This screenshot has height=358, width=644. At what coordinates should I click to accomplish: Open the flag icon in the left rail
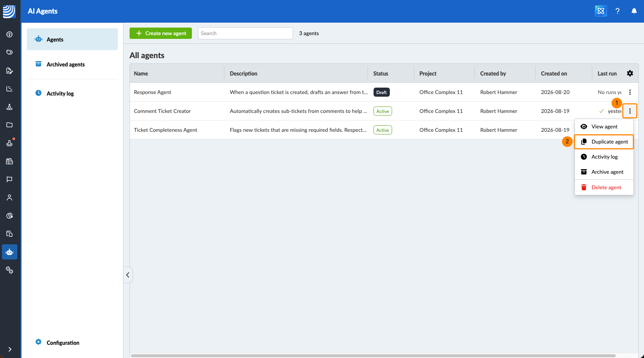pos(9,179)
